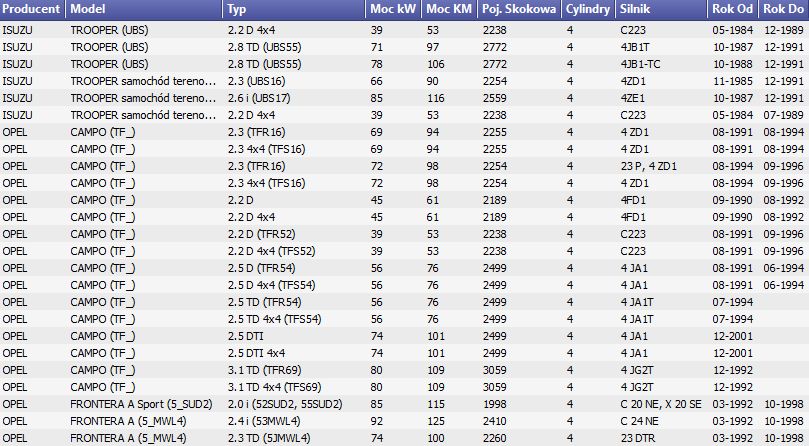This screenshot has width=809, height=446.
Task: Sort by Poj. Skokowa column header
Action: point(519,9)
